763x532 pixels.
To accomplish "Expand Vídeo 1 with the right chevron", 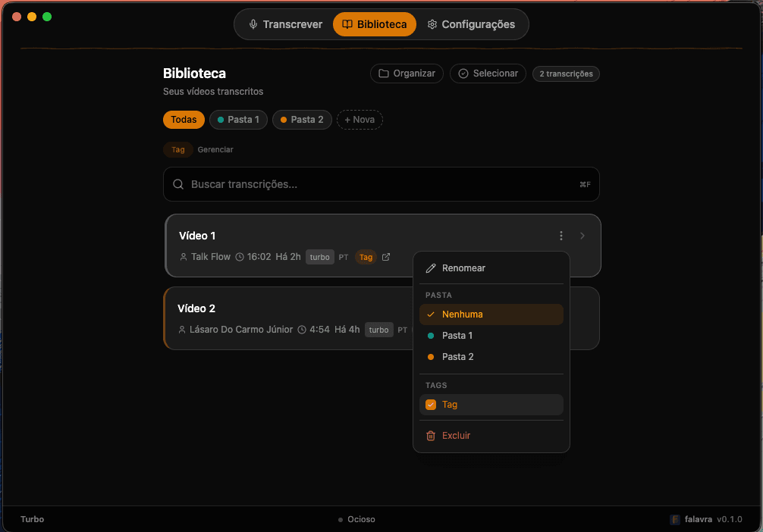I will pos(582,236).
